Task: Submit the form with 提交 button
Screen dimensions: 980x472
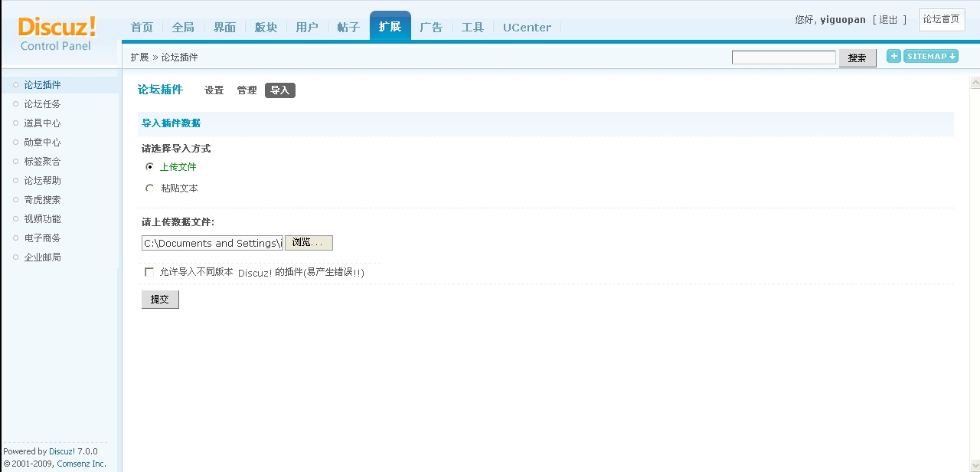Action: tap(160, 300)
